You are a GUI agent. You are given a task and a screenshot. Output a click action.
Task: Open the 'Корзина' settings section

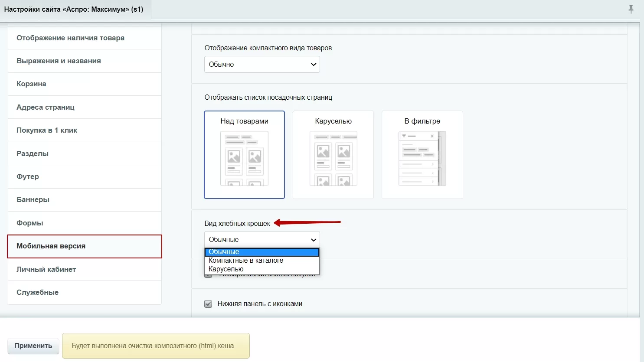85,84
